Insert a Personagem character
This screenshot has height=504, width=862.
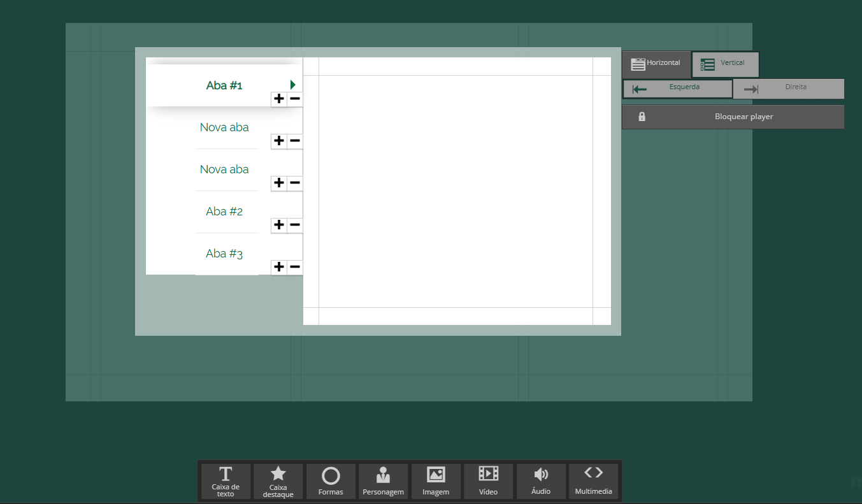383,481
